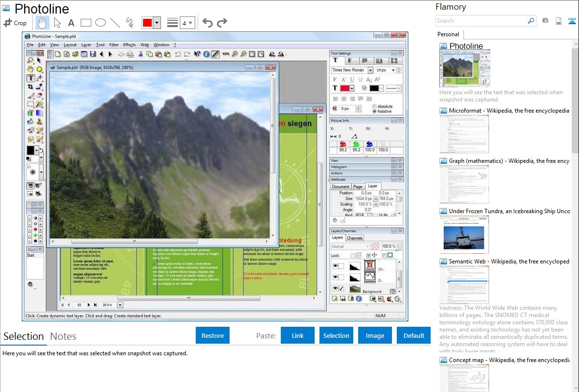Click the PhotoLine print icon
This screenshot has width=579, height=392.
click(130, 54)
